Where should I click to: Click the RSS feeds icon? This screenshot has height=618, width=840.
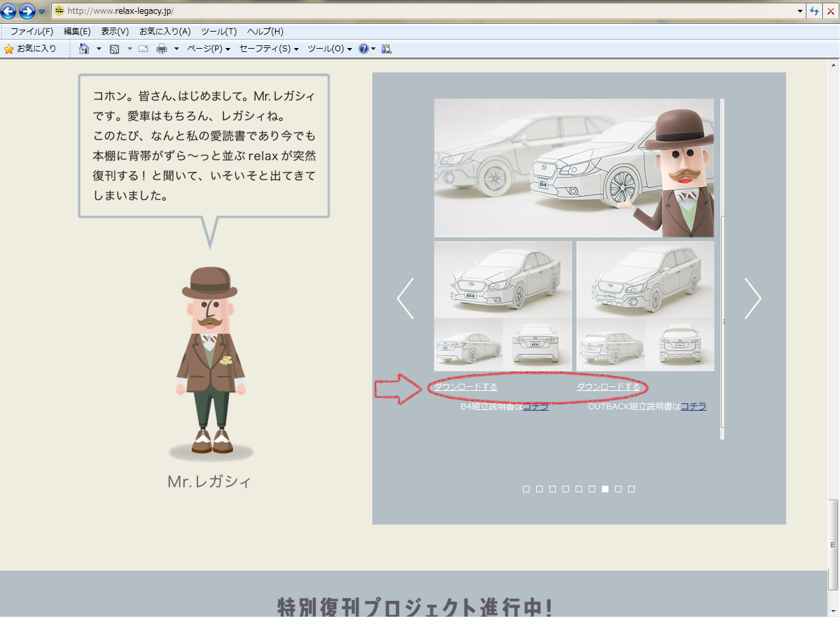coord(114,49)
